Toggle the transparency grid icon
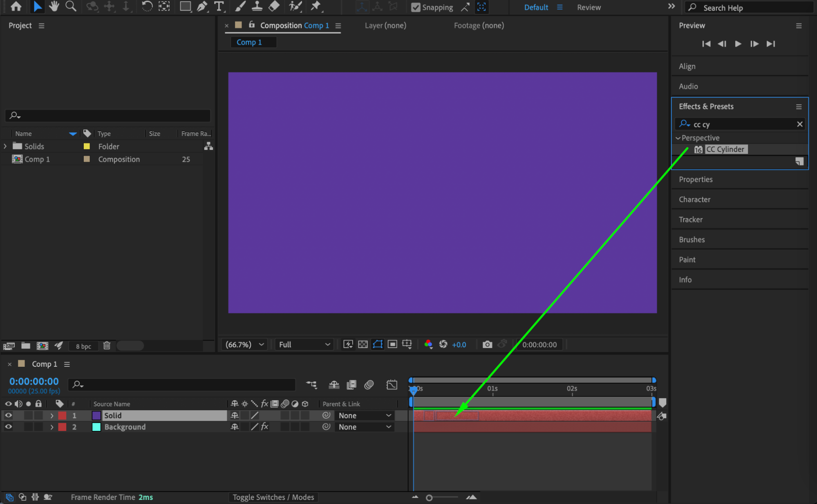 coord(363,344)
